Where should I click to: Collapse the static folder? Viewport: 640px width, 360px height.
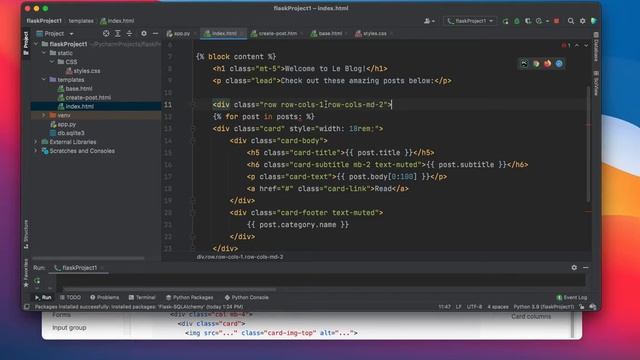[x=44, y=53]
